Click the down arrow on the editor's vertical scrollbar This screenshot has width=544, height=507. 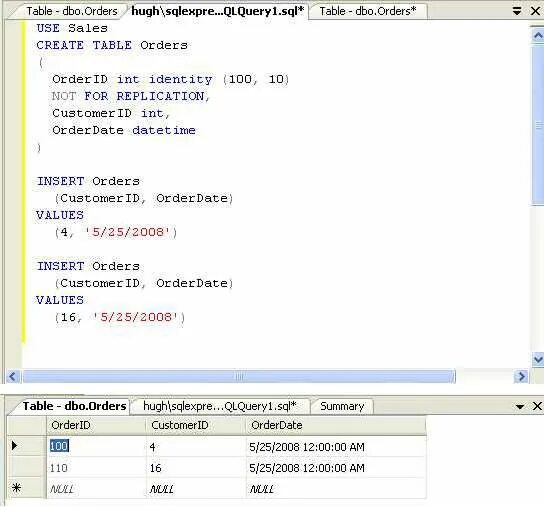[538, 359]
